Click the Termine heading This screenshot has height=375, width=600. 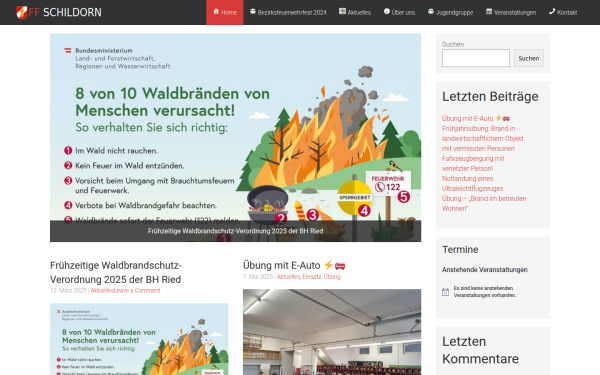click(x=460, y=249)
